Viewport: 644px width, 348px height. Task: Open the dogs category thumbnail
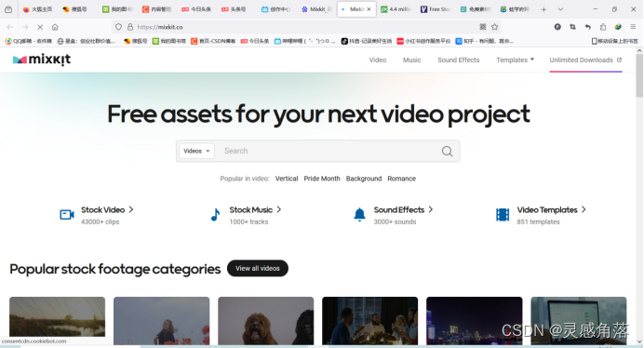[266, 320]
